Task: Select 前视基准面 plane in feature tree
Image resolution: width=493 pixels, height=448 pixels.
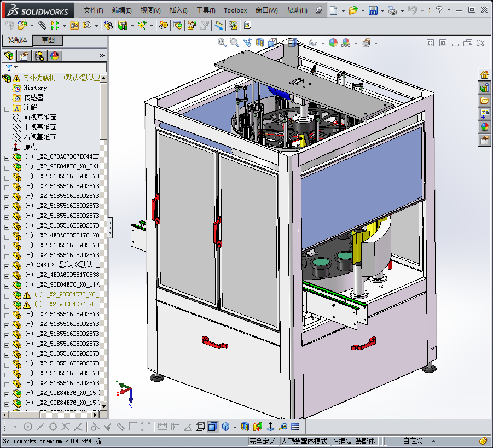Action: coord(40,118)
